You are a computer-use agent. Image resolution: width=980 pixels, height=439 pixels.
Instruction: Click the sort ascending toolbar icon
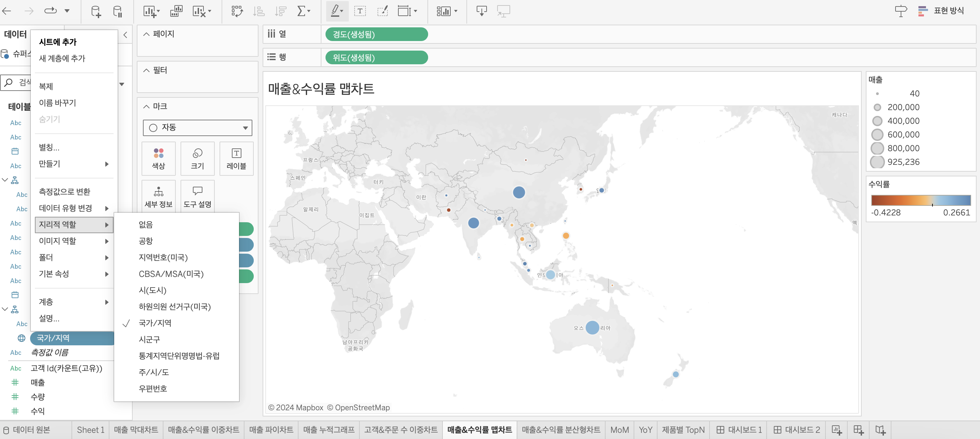pos(259,11)
